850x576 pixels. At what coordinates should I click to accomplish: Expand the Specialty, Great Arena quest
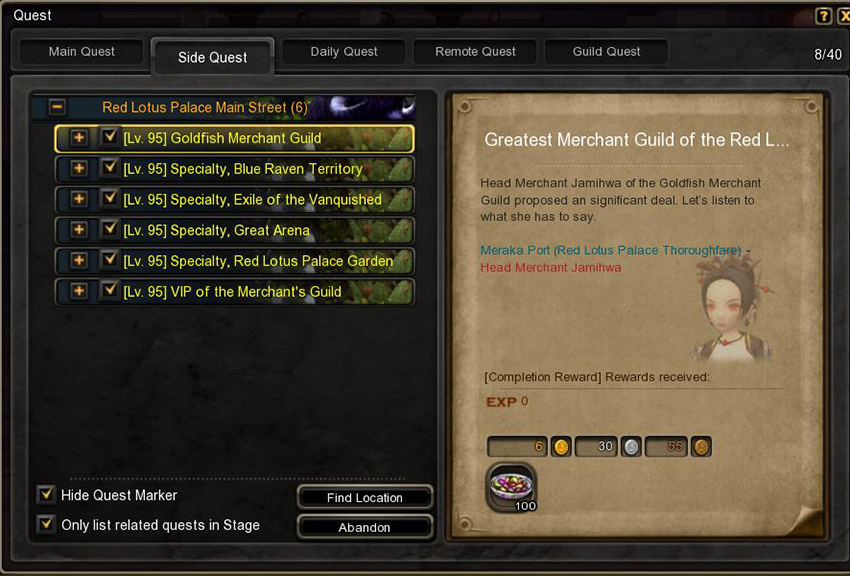coord(79,230)
